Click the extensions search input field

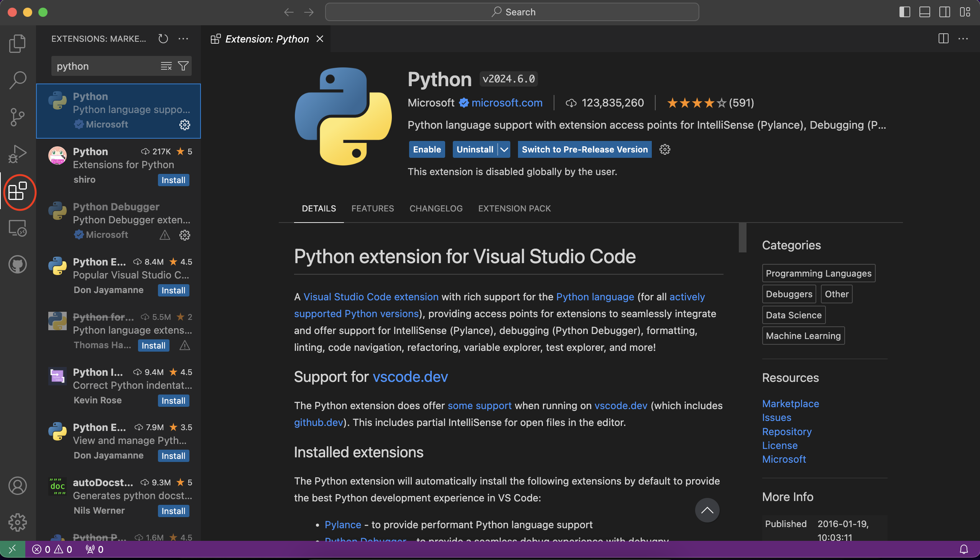pos(104,66)
